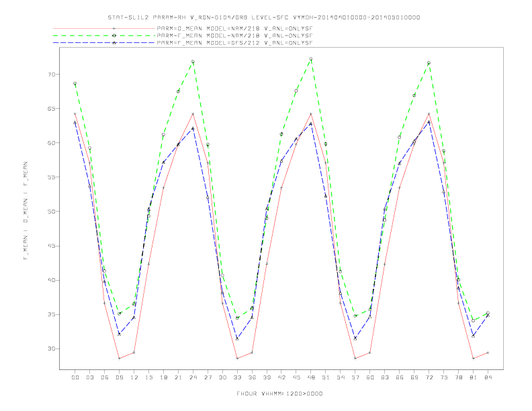Screen dimensions: 532x411
Task: Click the x-axis tick label 09
Action: click(x=119, y=377)
